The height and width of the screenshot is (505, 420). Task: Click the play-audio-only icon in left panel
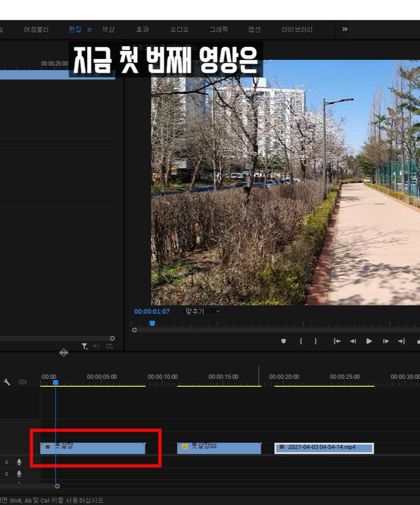click(x=97, y=346)
